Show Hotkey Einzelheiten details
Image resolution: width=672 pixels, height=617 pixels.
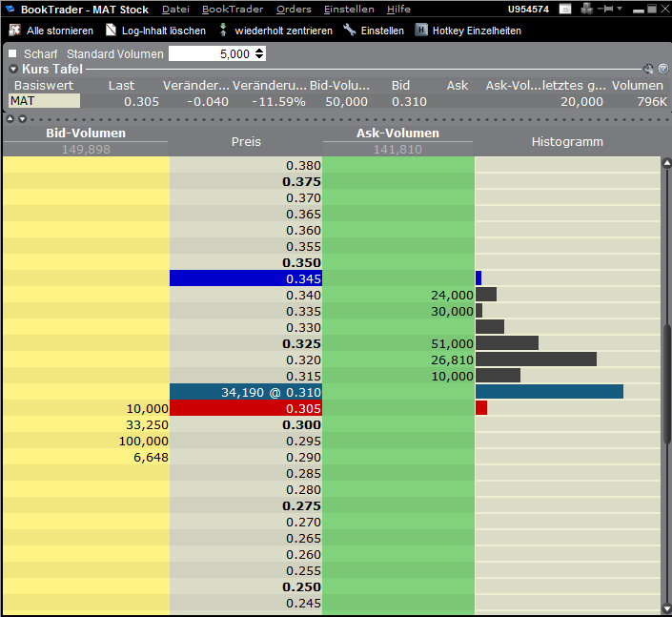coord(468,31)
